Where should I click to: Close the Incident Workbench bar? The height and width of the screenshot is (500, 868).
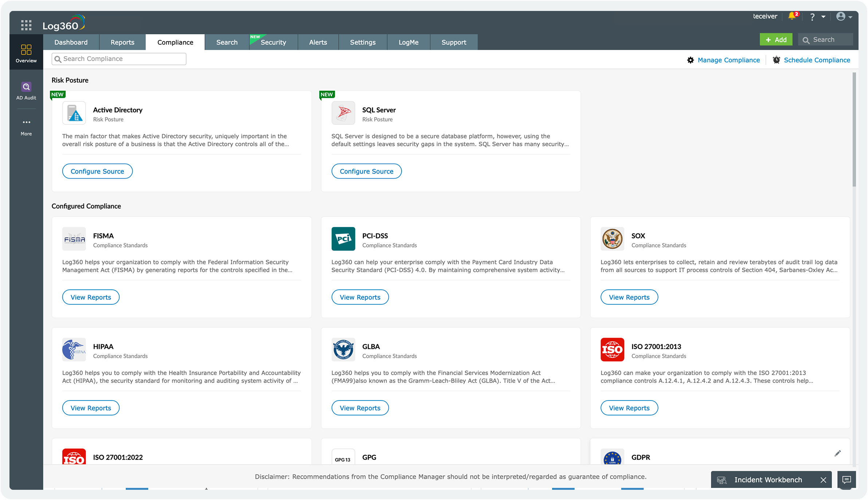click(x=823, y=480)
